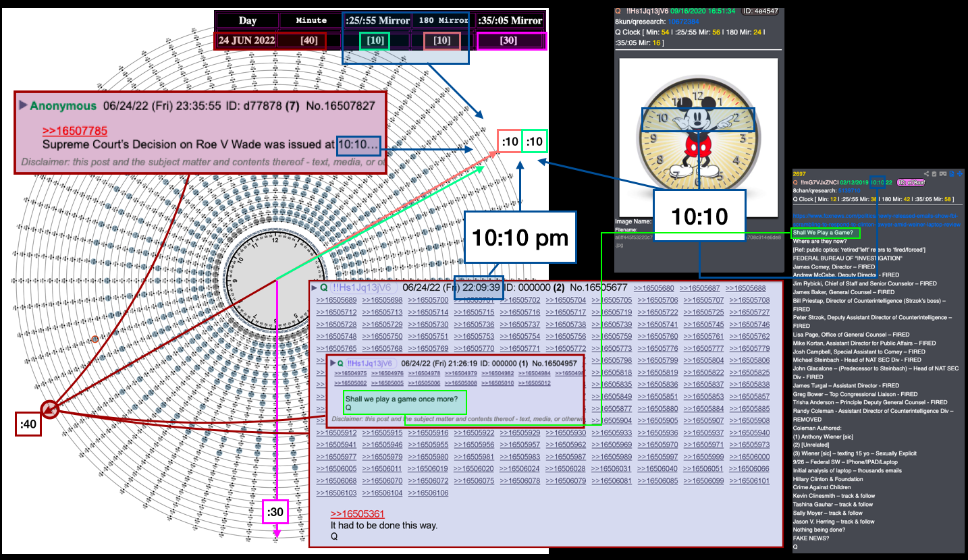968x560 pixels.
Task: Click the blue move arrows icon on post 2697
Action: pyautogui.click(x=960, y=174)
